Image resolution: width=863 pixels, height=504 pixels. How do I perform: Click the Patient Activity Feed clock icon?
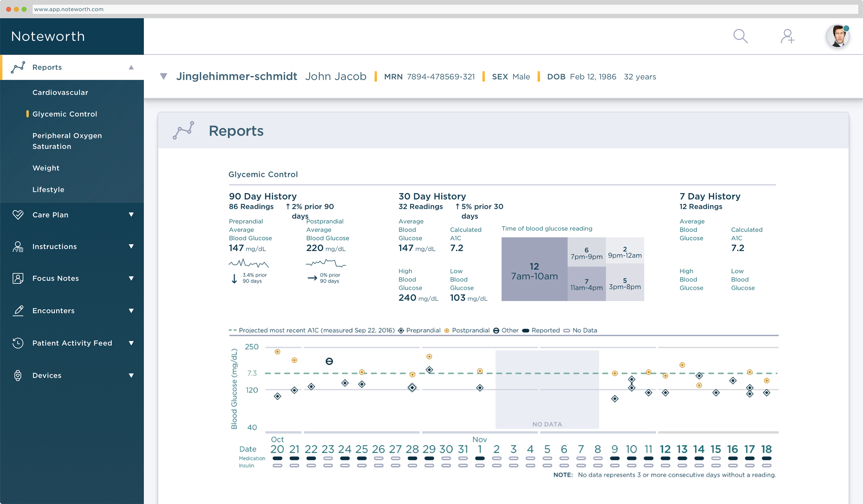[x=18, y=343]
